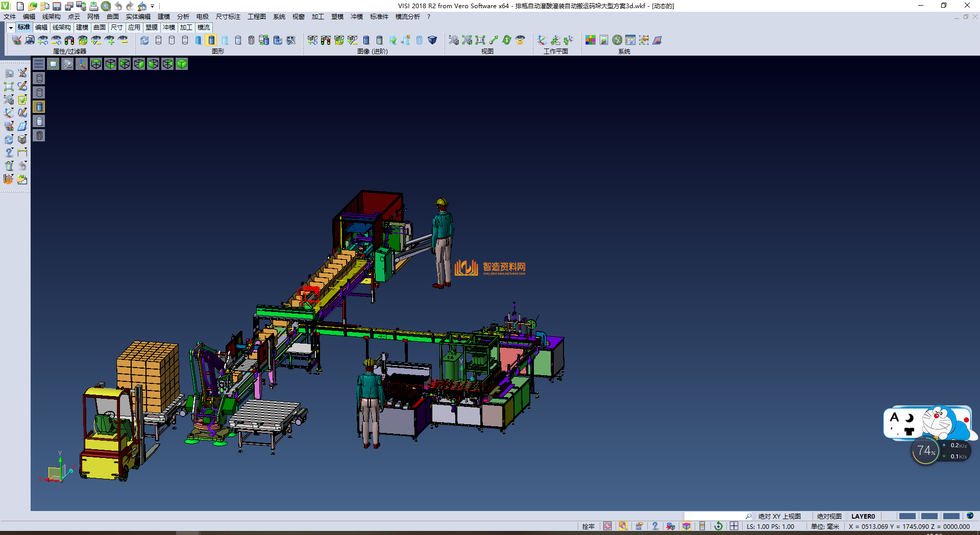Open the 实体编辑 menu
Viewport: 980px width, 535px height.
[x=138, y=17]
